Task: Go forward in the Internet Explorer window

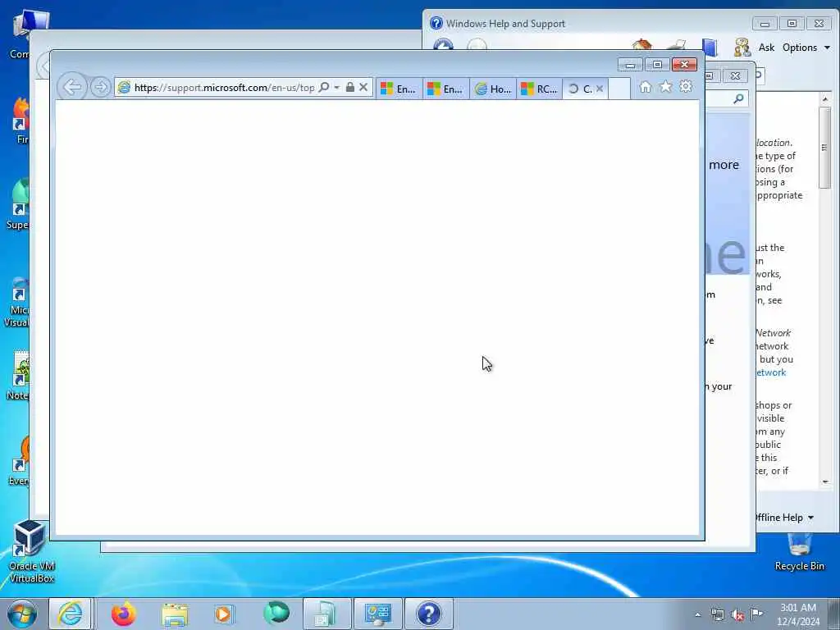Action: click(x=100, y=87)
